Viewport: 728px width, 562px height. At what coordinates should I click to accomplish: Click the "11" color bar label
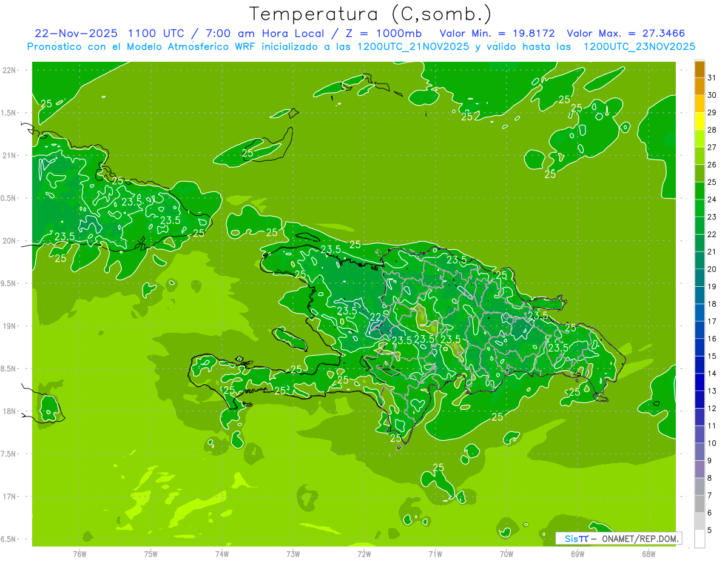click(712, 426)
